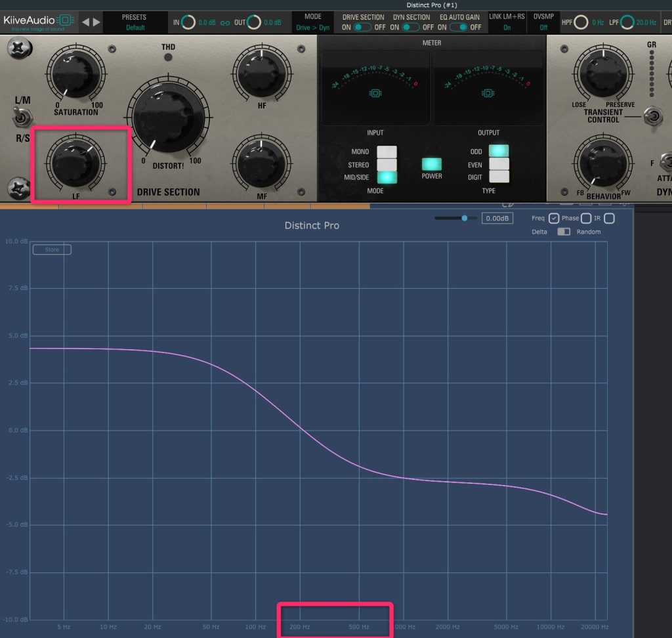Go to the previous preset arrow

[x=85, y=22]
